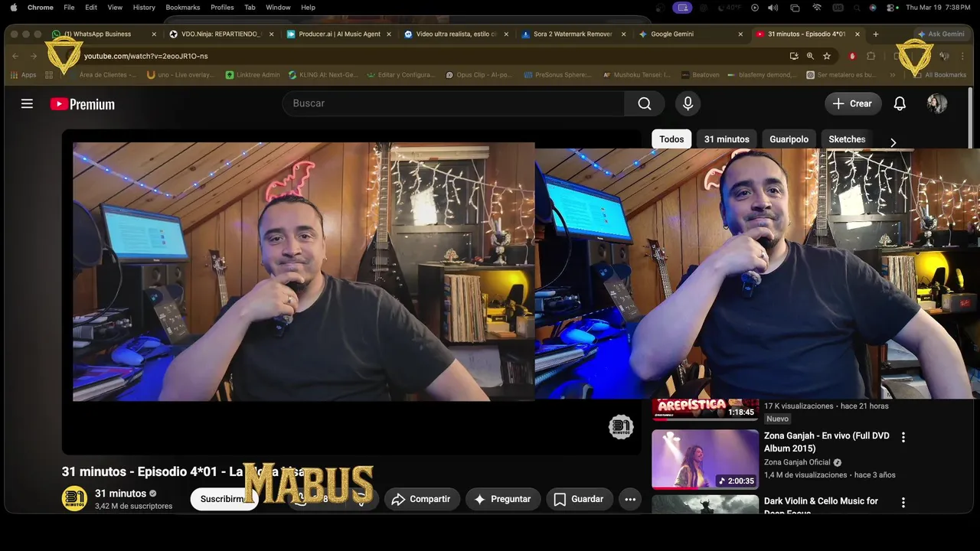Open Chrome three-dot menu
Screen dimensions: 980x551
click(962, 56)
